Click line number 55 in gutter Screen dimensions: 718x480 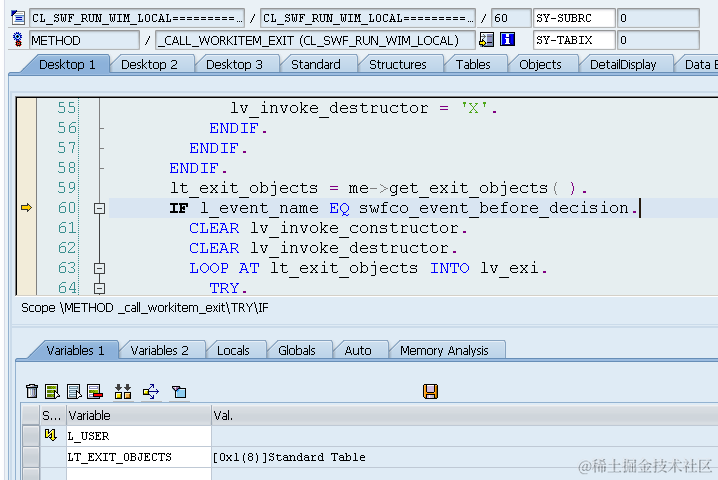67,108
